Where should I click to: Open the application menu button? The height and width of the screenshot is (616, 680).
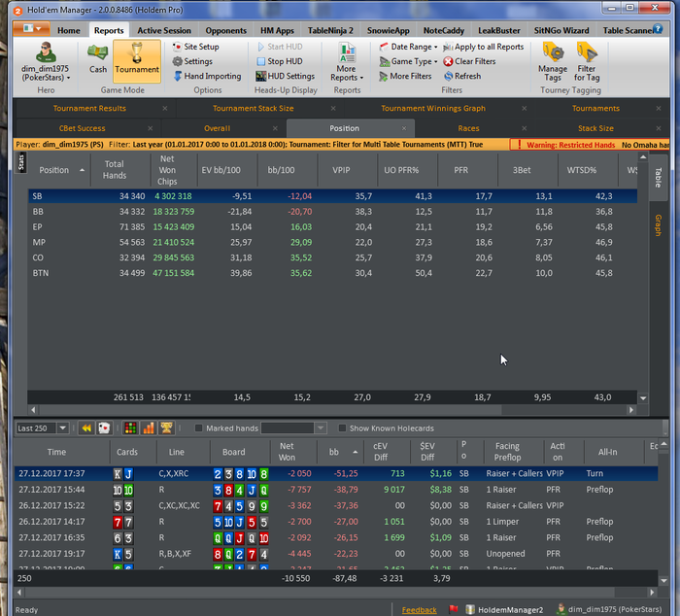(31, 28)
